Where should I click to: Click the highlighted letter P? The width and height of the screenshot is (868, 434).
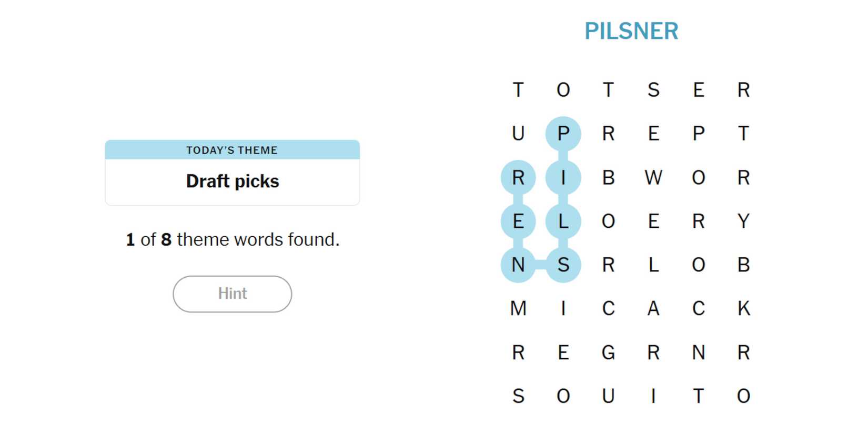click(563, 134)
